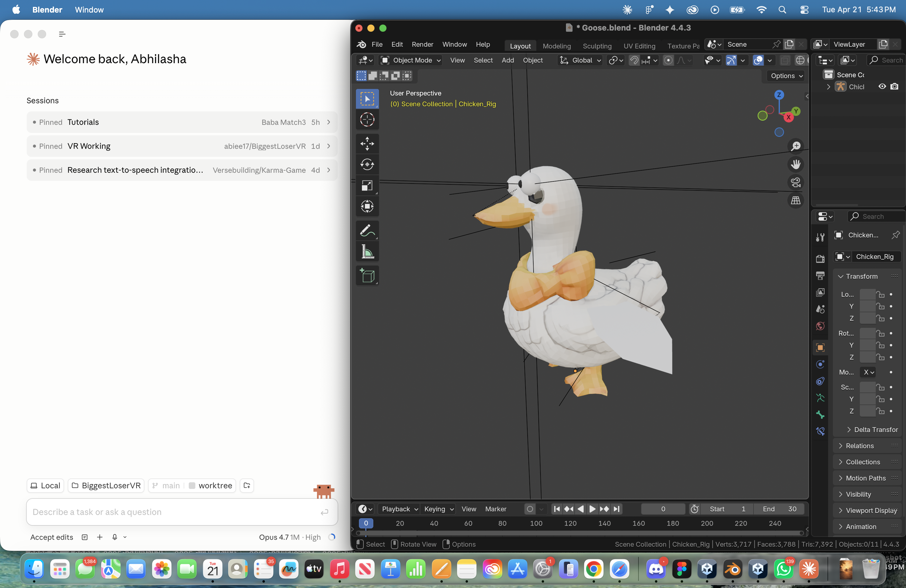Click the BiggestLoserVR folder button
The height and width of the screenshot is (588, 906).
click(106, 485)
